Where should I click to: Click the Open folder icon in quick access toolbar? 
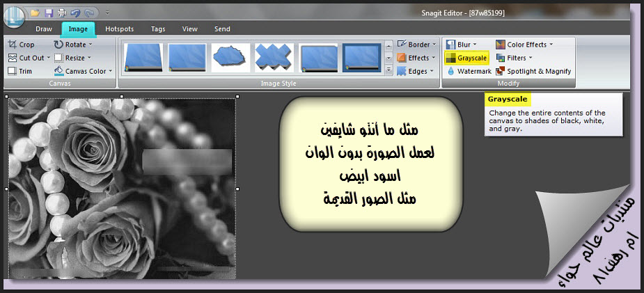click(35, 13)
